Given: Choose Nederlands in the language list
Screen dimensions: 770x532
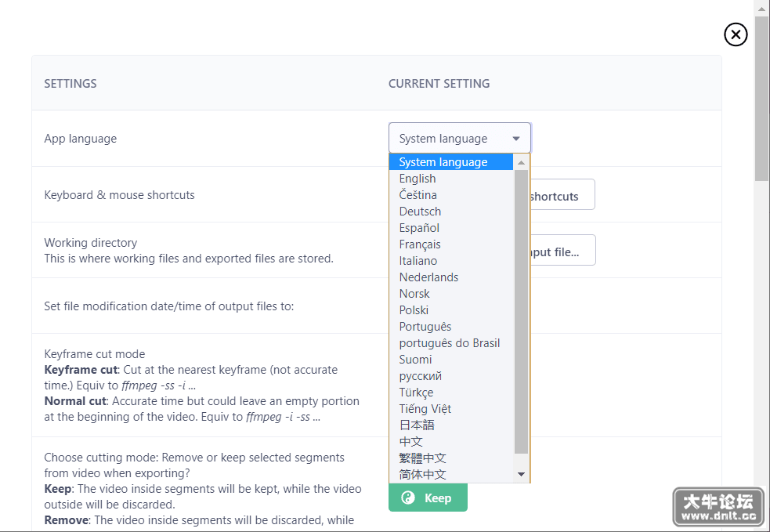Looking at the screenshot, I should tap(451, 277).
